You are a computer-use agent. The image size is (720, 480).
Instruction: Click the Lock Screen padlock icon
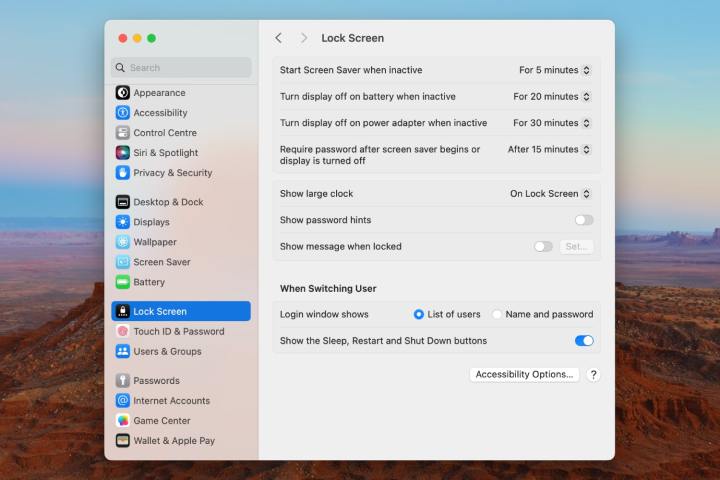pos(123,311)
